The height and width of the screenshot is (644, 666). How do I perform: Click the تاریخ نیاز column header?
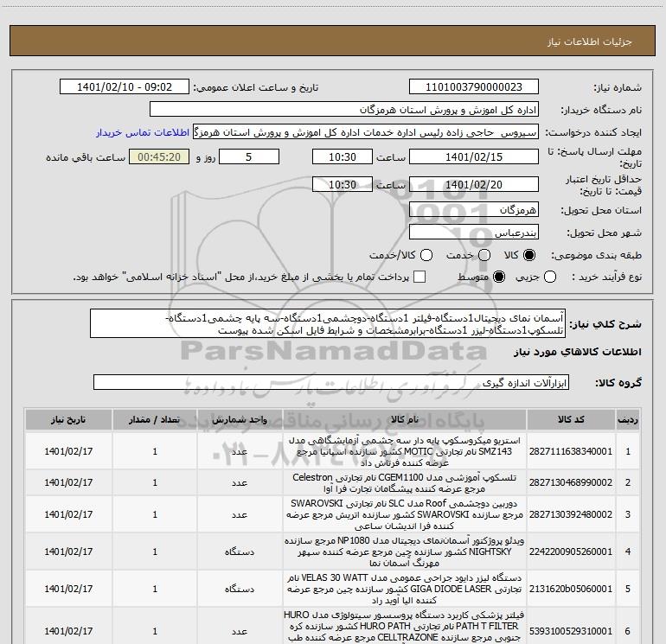click(x=68, y=420)
